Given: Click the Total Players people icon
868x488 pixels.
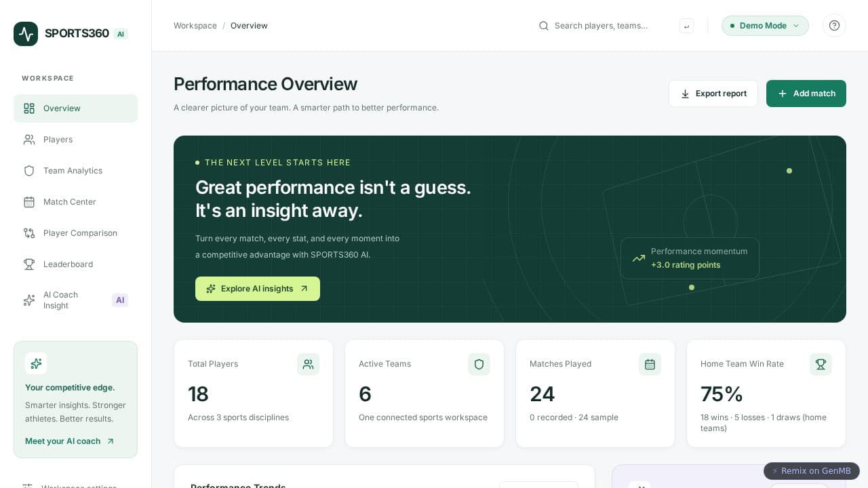Looking at the screenshot, I should (308, 364).
